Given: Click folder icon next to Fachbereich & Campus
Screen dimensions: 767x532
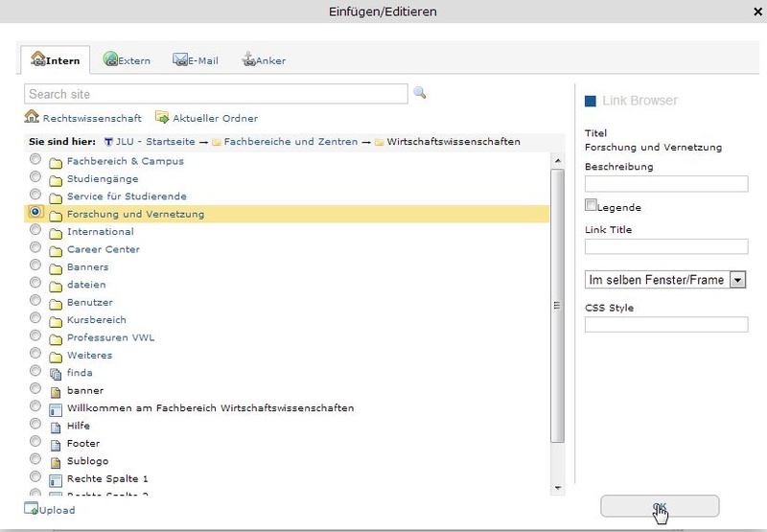Looking at the screenshot, I should coord(56,163).
